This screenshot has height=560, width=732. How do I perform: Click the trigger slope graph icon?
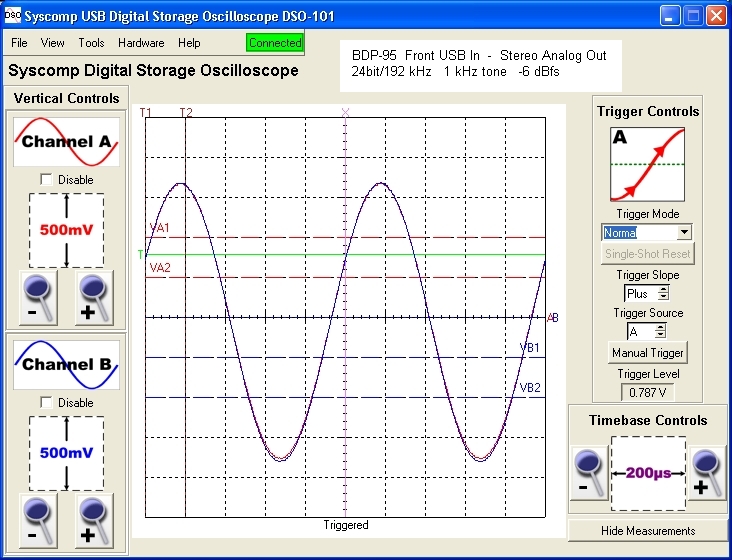click(x=648, y=165)
